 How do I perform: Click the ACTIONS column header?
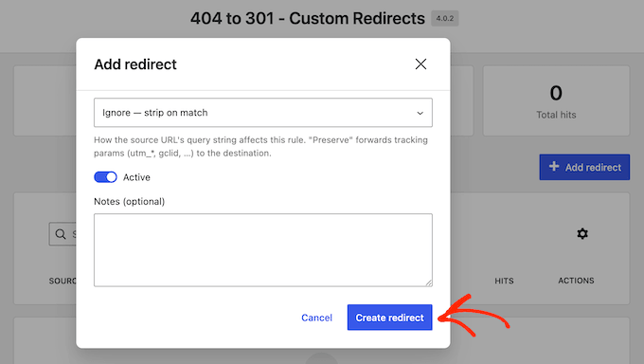[576, 281]
